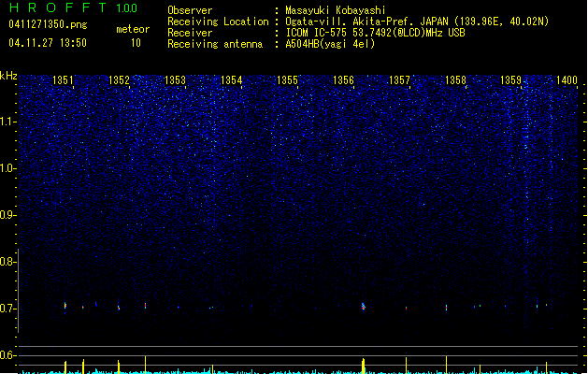Click the 1.1 kHz frequency label

coord(7,122)
